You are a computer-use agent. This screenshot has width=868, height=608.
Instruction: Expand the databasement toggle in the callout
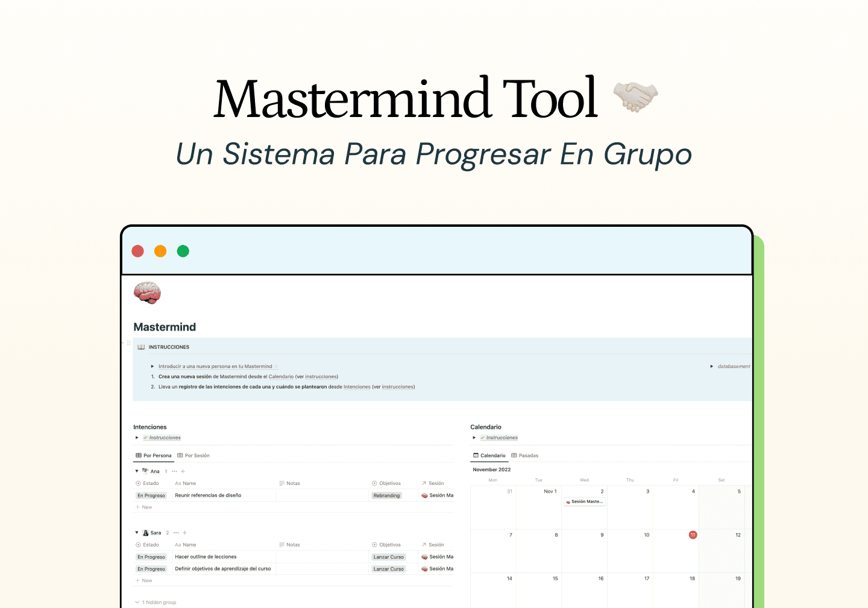point(711,366)
